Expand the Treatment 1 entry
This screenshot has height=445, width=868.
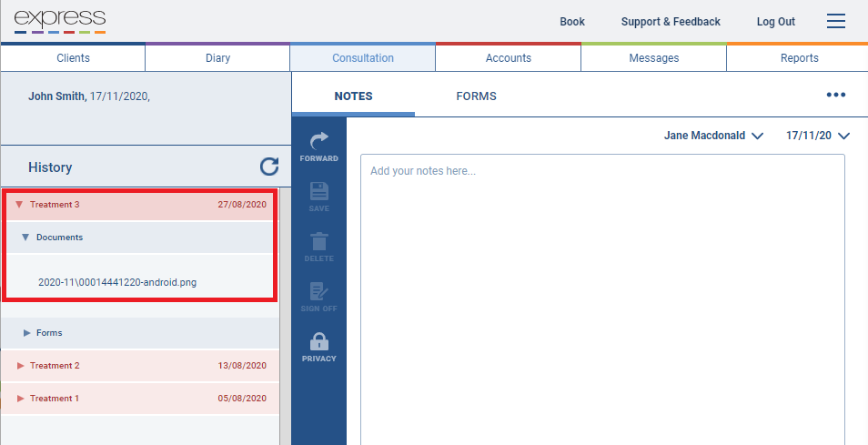[21, 399]
